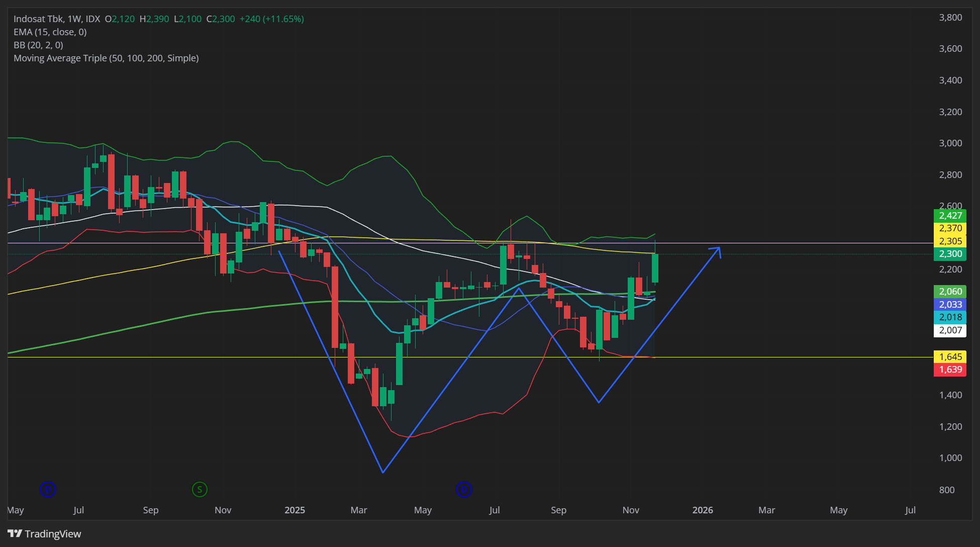Click the dividend "D" marker near June 2025

click(464, 489)
